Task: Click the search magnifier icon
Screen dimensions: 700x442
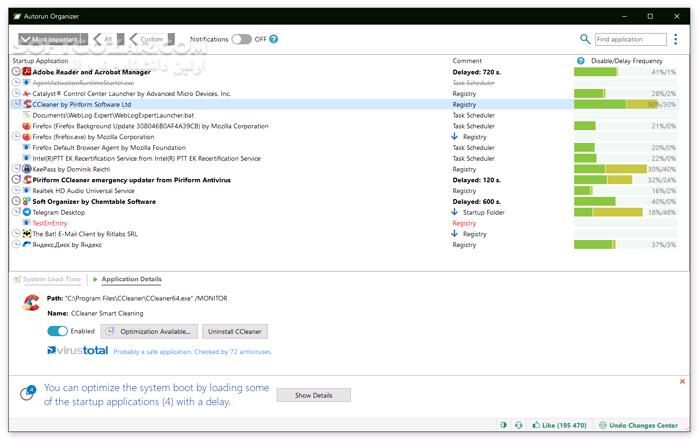Action: click(585, 40)
